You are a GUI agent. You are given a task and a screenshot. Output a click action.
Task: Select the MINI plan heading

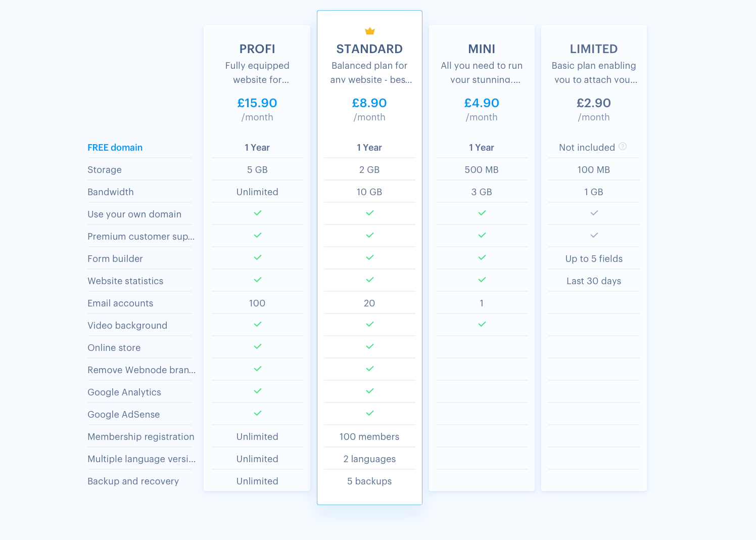(482, 49)
